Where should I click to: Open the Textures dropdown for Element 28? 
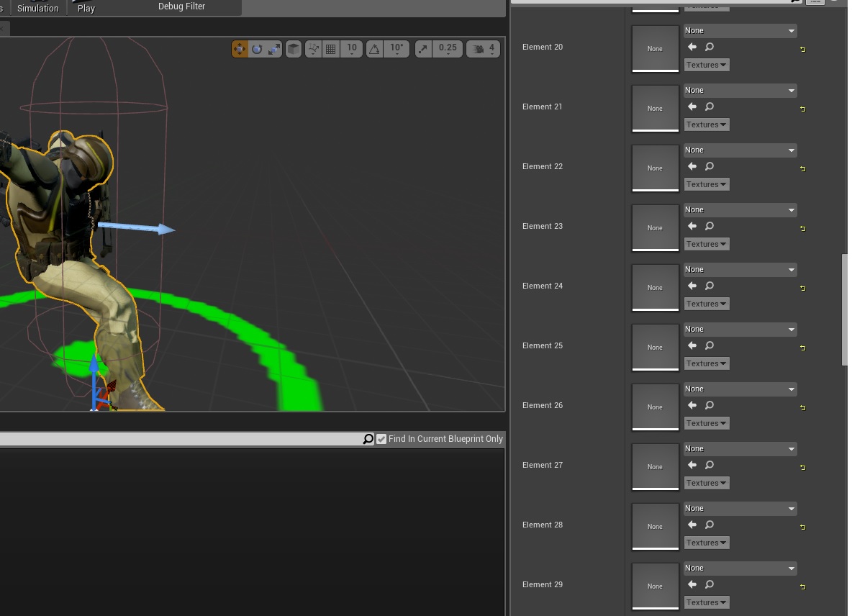point(707,543)
